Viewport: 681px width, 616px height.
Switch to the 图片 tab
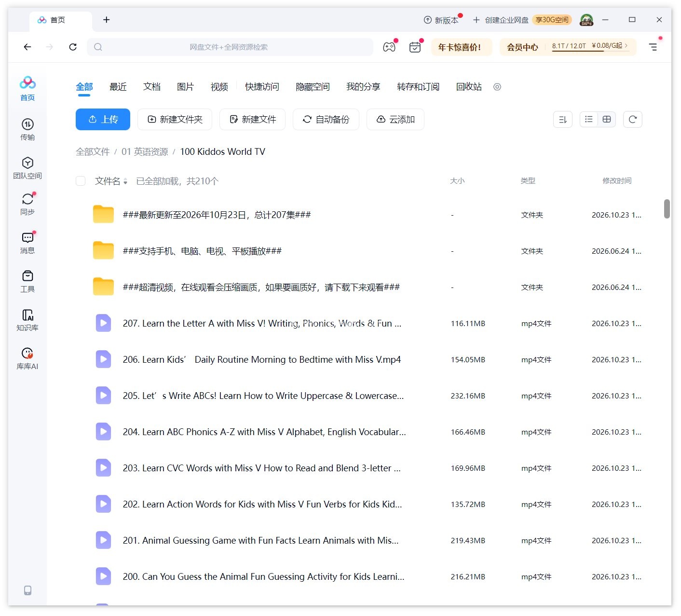(x=186, y=87)
